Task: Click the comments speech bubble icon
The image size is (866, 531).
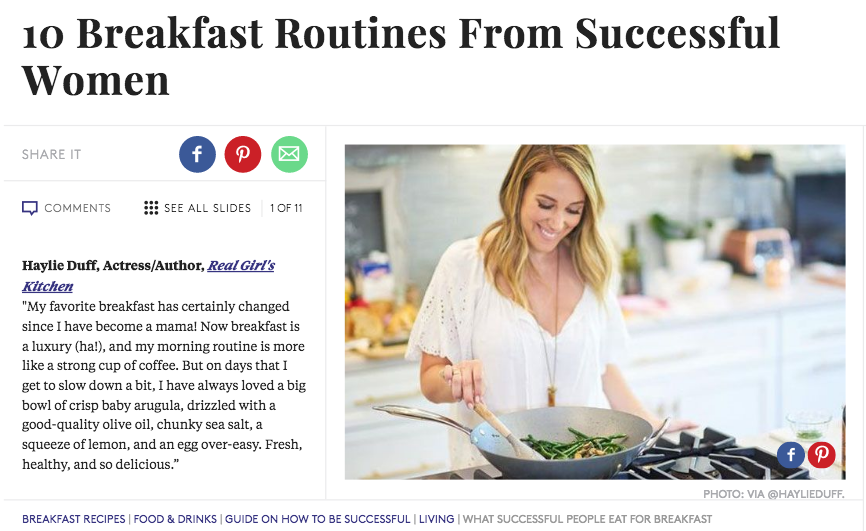Action: coord(30,208)
